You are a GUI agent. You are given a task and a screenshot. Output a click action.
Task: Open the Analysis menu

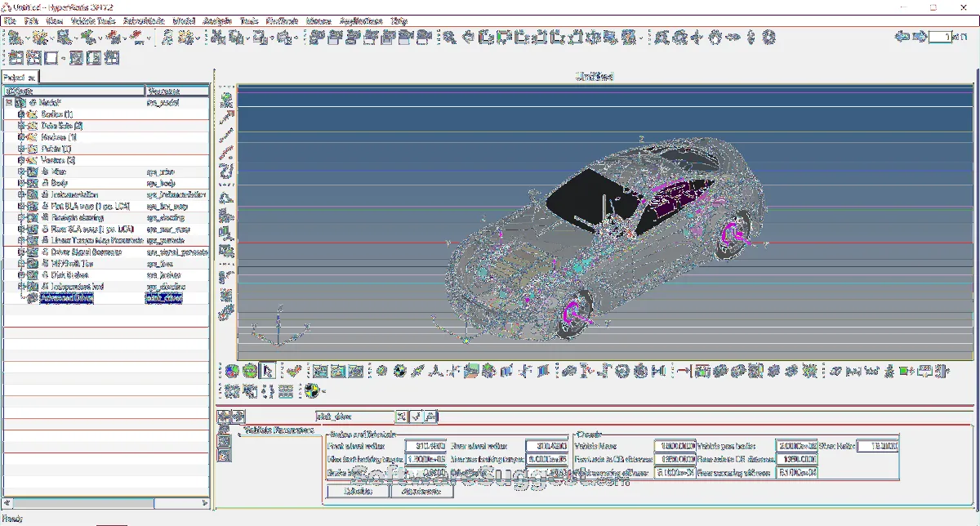tap(216, 20)
